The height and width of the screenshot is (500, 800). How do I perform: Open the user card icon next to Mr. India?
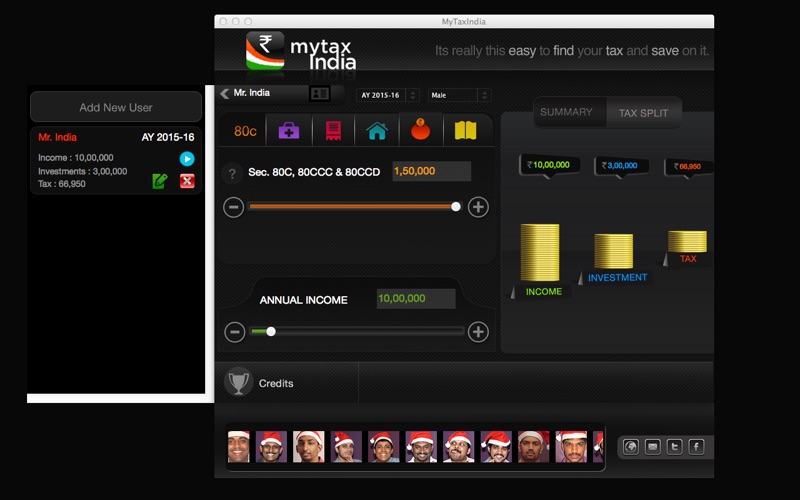[x=320, y=93]
